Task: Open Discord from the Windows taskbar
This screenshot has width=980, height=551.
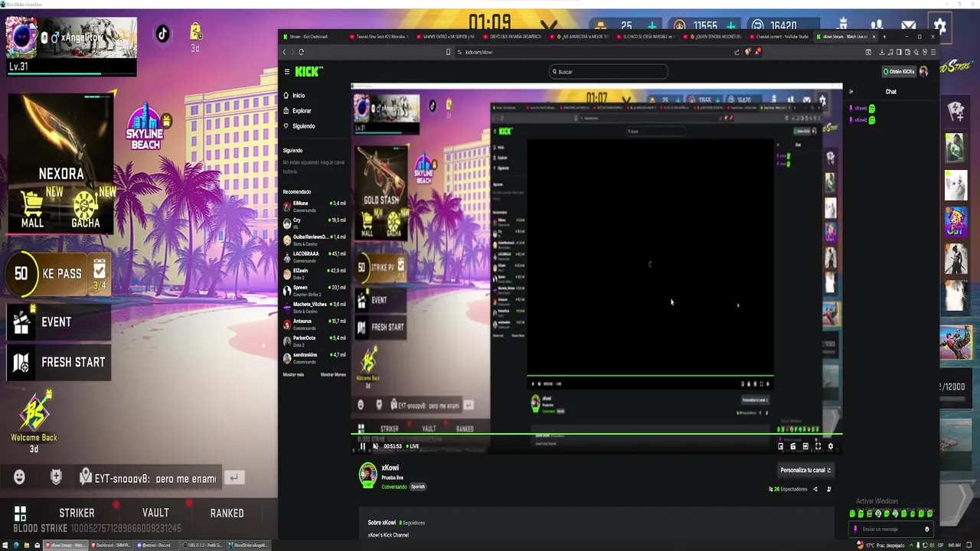Action: (157, 545)
